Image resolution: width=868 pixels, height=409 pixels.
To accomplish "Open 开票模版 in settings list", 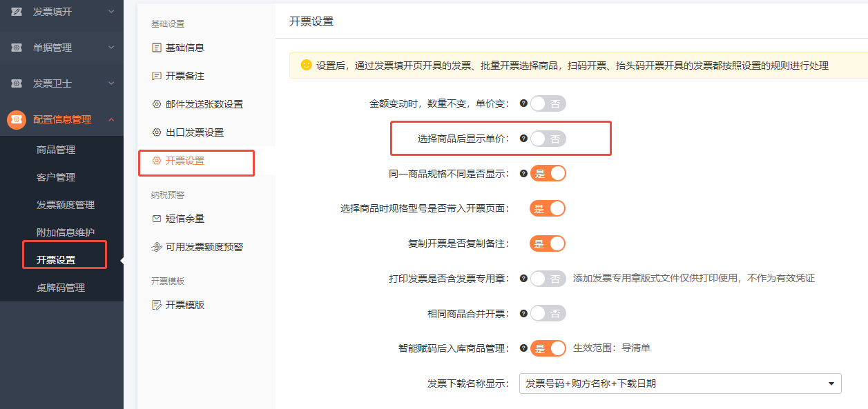I will [x=184, y=305].
